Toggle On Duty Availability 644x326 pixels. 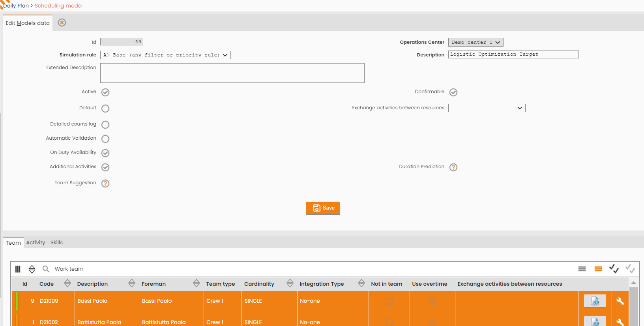pos(105,153)
